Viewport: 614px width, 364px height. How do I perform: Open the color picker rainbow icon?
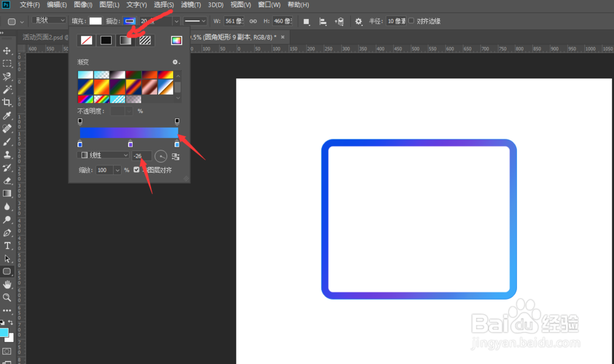[177, 41]
